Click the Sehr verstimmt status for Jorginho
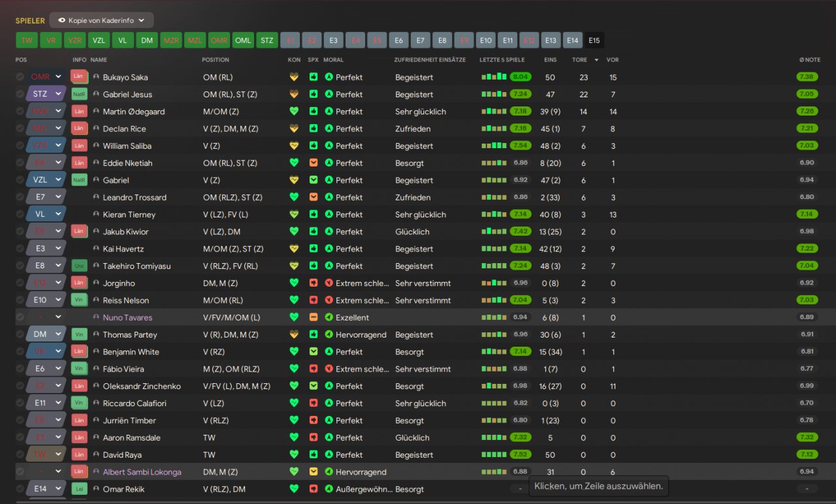Screen dimensions: 836x504 423,283
